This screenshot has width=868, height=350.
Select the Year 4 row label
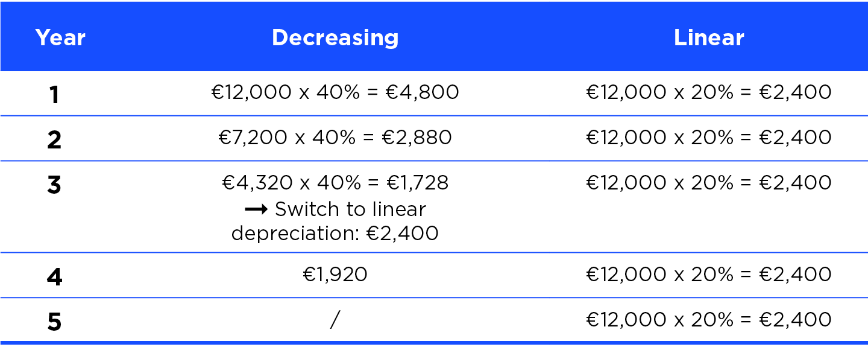54,276
